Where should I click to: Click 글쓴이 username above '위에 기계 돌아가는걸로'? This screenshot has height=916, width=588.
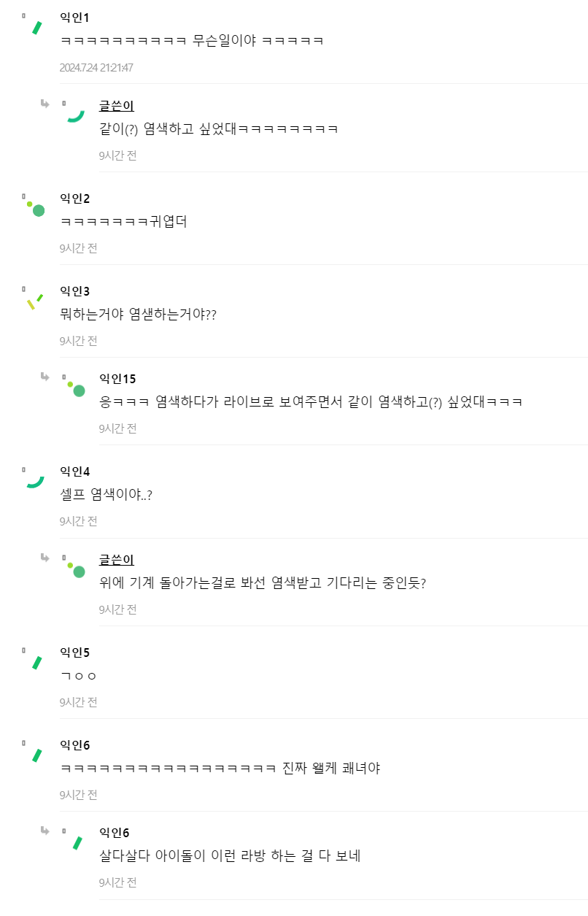pos(116,560)
